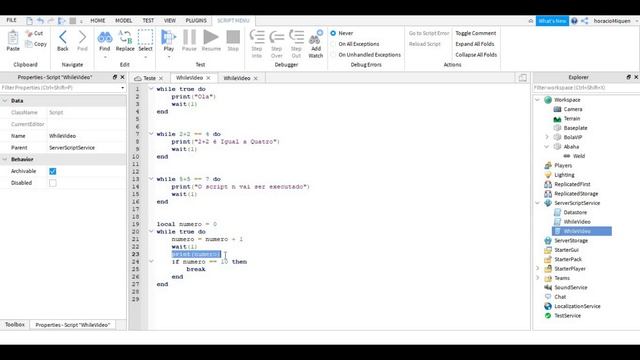
Task: Click the Copy icon
Action: click(x=29, y=44)
